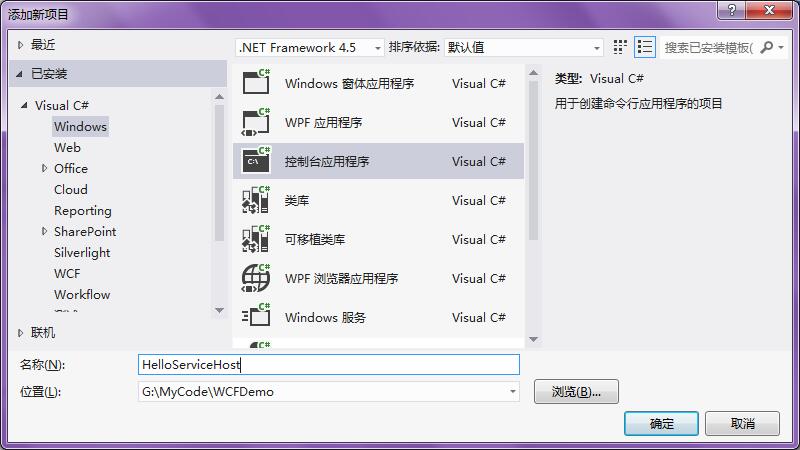Click the template list scrollbar thumb
The height and width of the screenshot is (450, 800).
534,160
